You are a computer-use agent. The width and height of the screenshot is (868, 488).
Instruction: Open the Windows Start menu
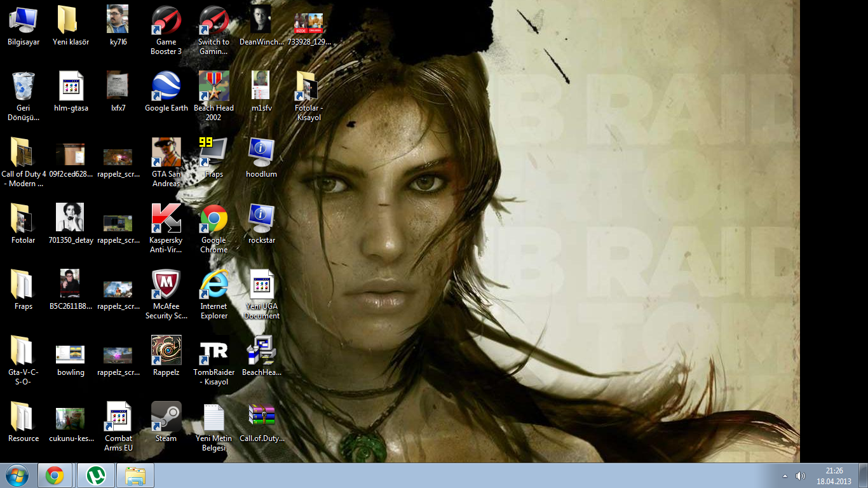coord(17,475)
